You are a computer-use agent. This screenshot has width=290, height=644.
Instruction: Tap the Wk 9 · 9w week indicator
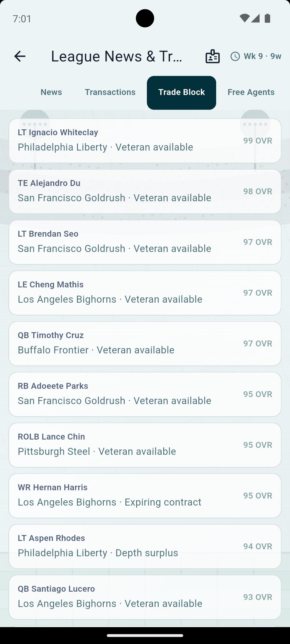(x=256, y=56)
